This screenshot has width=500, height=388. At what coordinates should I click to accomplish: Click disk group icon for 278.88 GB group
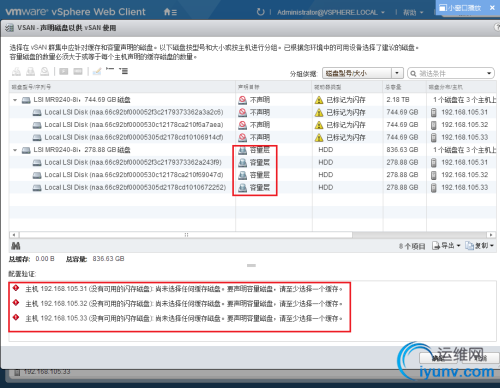tap(26, 150)
